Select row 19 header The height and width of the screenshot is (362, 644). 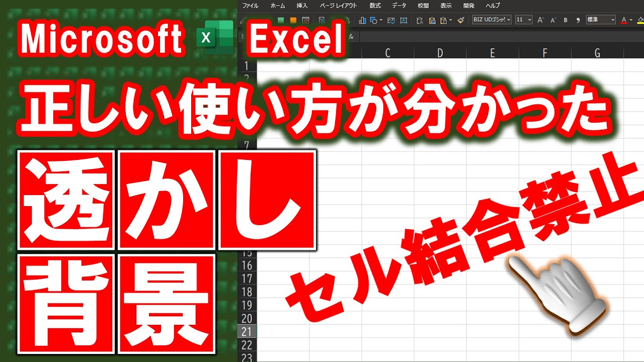[247, 305]
